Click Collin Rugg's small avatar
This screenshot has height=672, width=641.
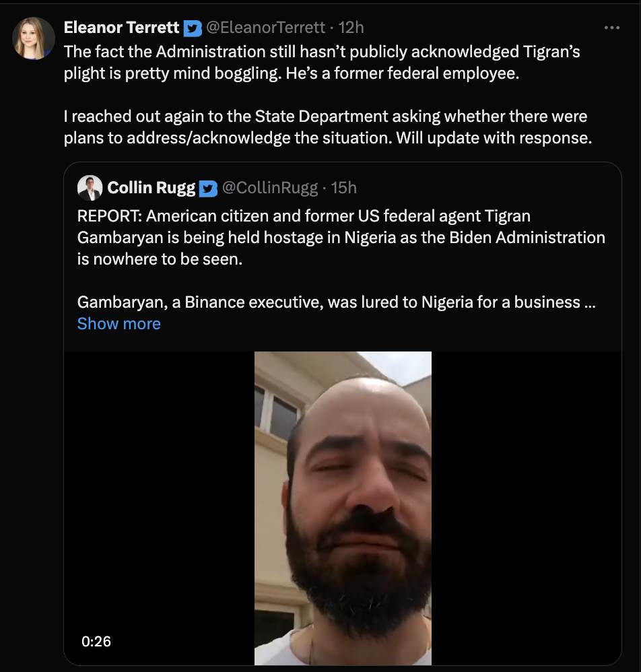pyautogui.click(x=90, y=188)
